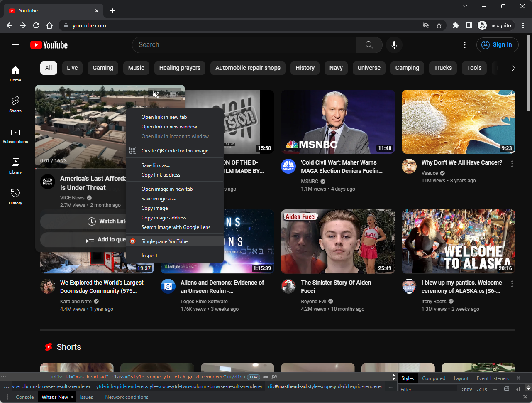Select Inspect from the context menu
This screenshot has width=532, height=403.
(x=175, y=256)
